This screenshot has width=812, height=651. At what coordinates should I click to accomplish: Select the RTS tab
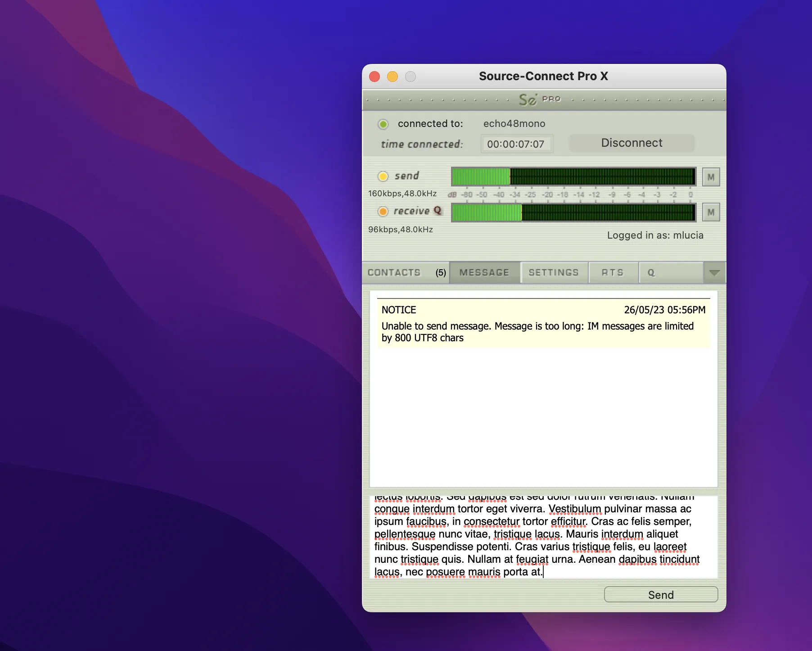click(x=613, y=272)
